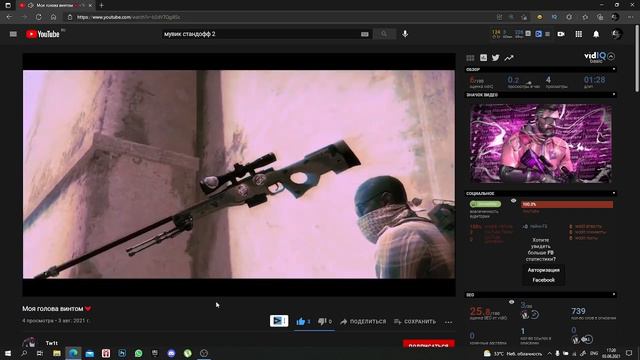This screenshot has height=360, width=640.
Task: Open the Windows Start menu
Action: coord(8,353)
